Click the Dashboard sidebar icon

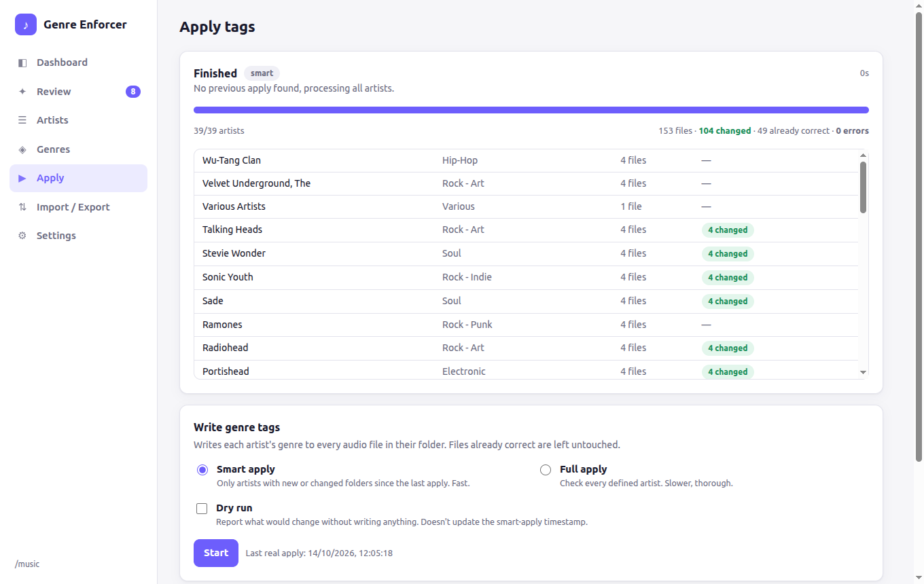(x=22, y=62)
